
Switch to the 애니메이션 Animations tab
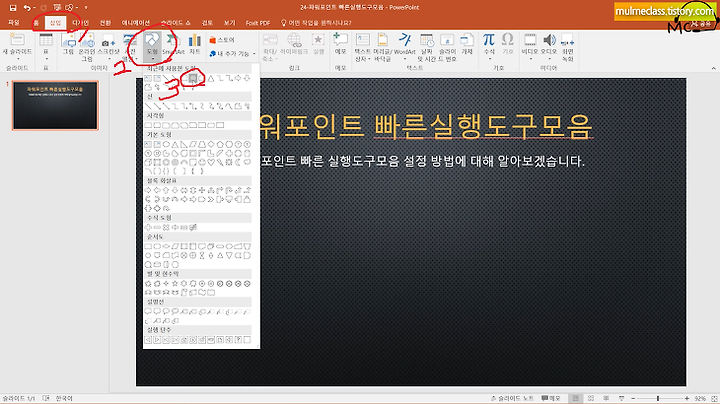coord(135,22)
